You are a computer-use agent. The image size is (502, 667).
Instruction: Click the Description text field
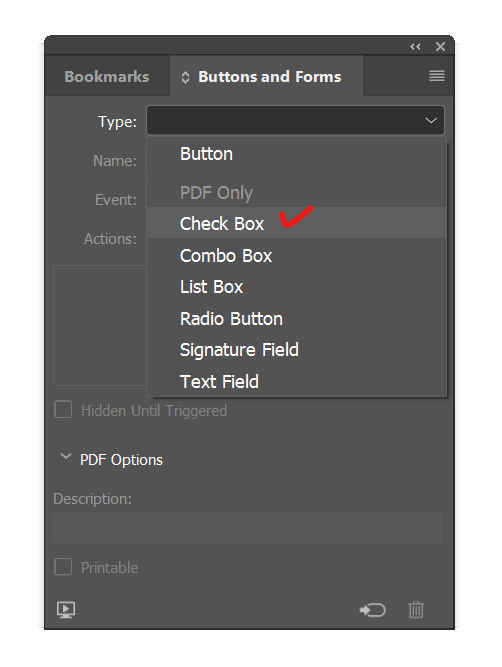[x=248, y=528]
